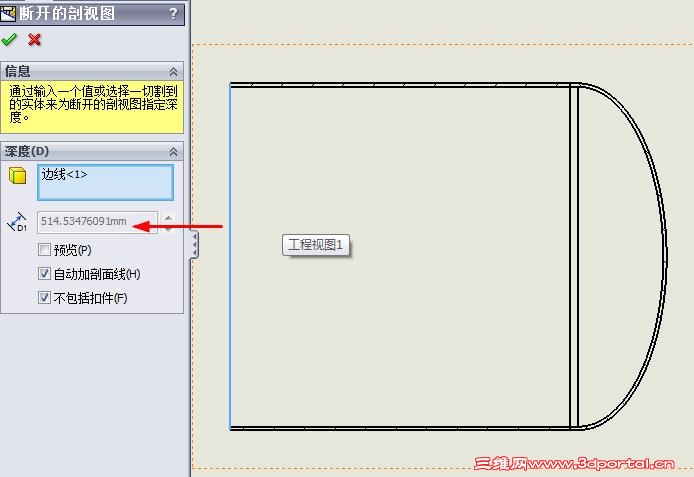Select the blue left edge of the drawing view
Screen dimensions: 694x477
[231, 257]
